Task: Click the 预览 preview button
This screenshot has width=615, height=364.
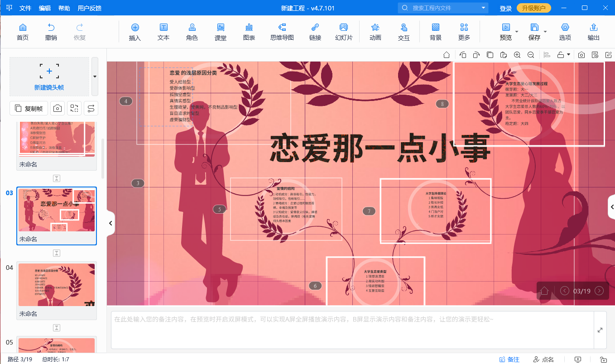Action: click(x=506, y=32)
